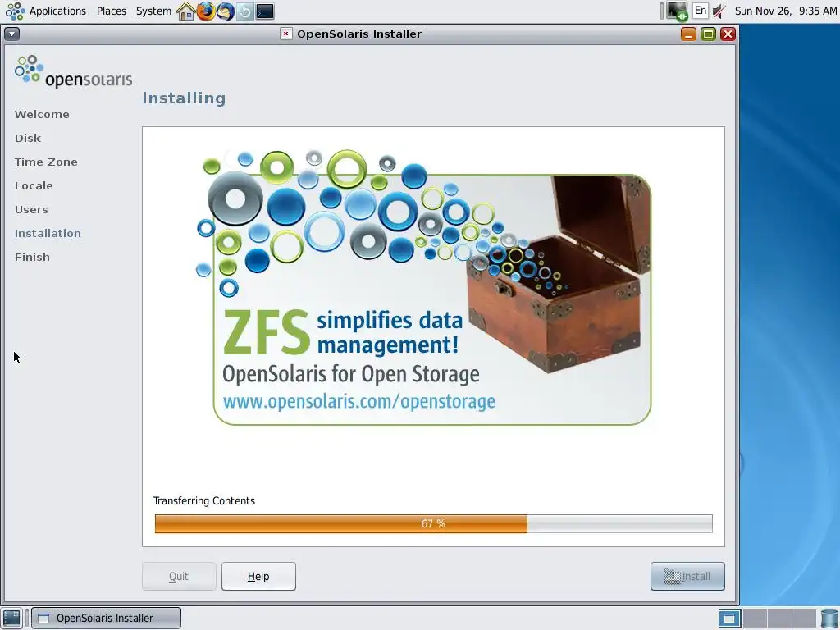Open the Terminal launcher in panel
The height and width of the screenshot is (630, 840).
265,11
